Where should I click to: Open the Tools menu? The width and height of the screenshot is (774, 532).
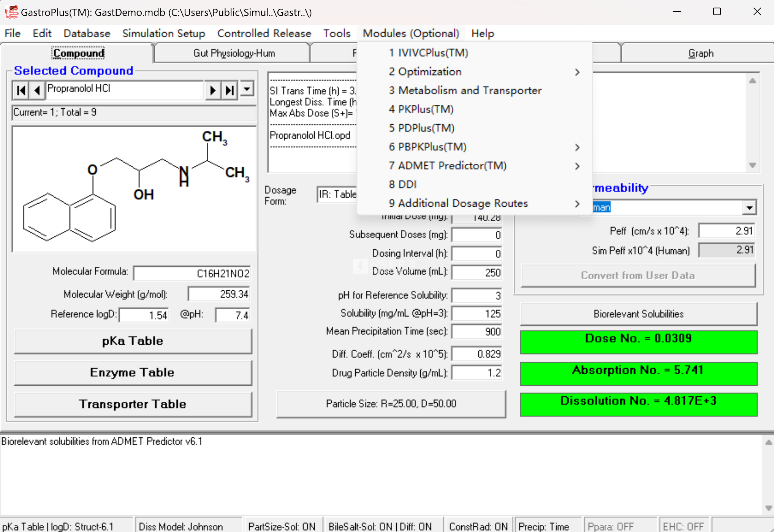pyautogui.click(x=337, y=33)
